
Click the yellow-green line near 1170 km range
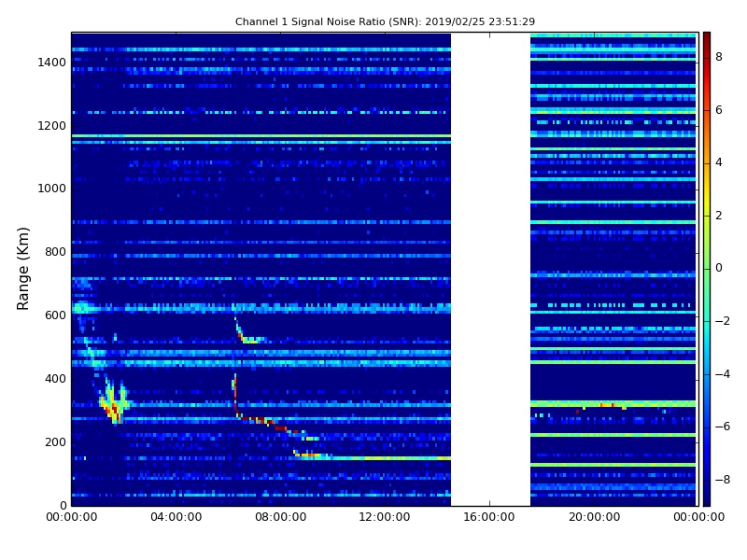[x=261, y=136]
